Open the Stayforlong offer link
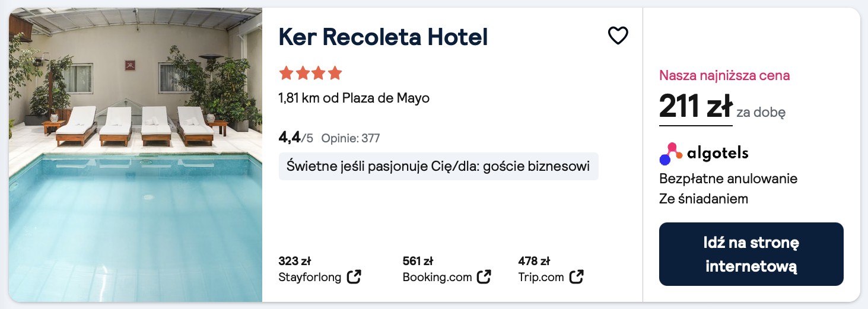 point(310,277)
